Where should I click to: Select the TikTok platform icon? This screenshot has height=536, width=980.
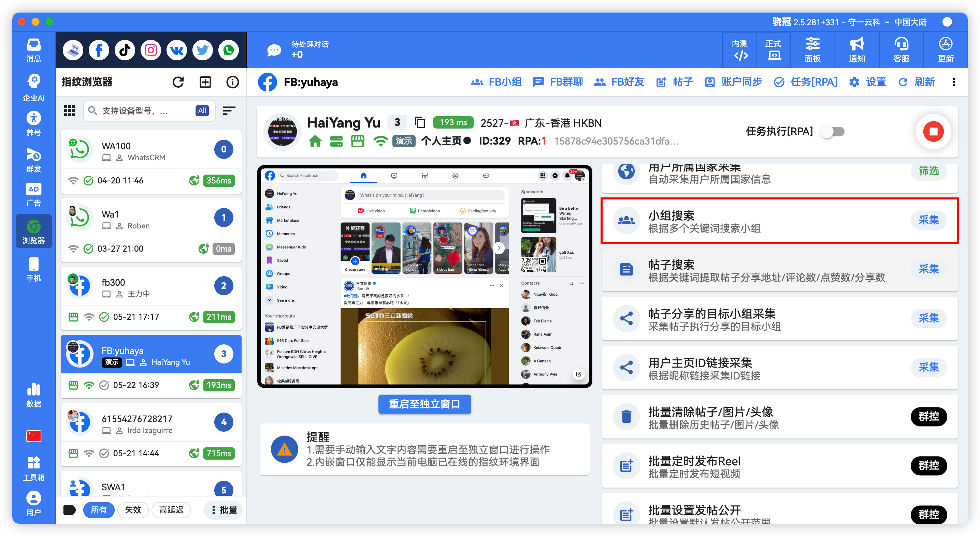125,50
